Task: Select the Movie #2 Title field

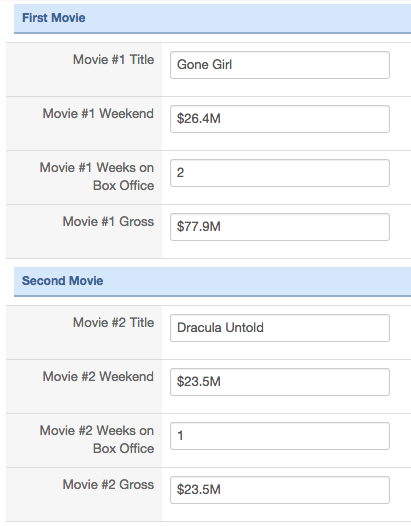Action: [280, 328]
